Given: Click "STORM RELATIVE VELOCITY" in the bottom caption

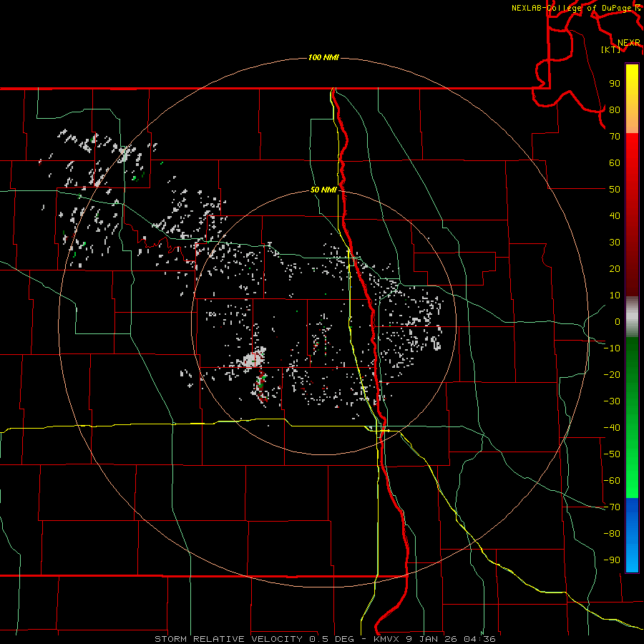Looking at the screenshot, I should click(229, 639).
